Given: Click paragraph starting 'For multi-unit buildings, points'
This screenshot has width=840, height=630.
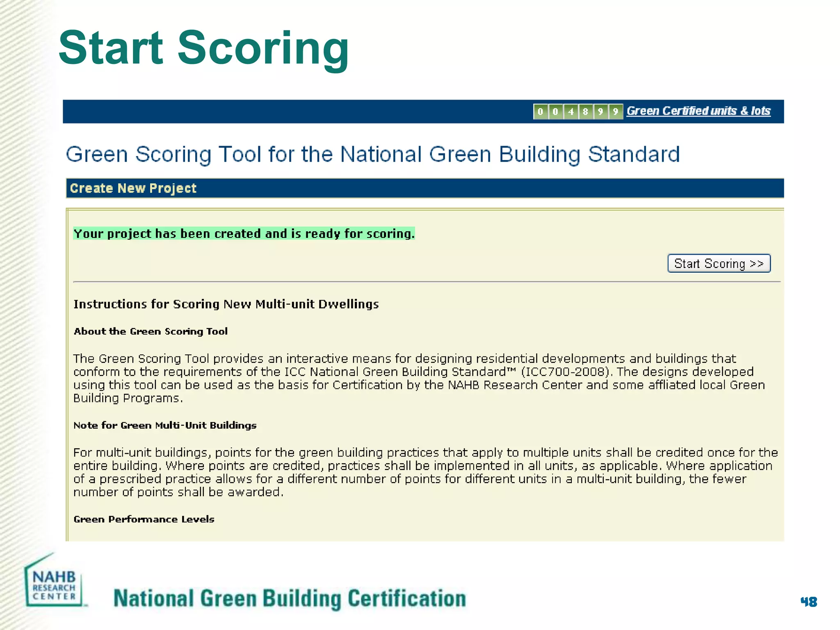Looking at the screenshot, I should 426,472.
